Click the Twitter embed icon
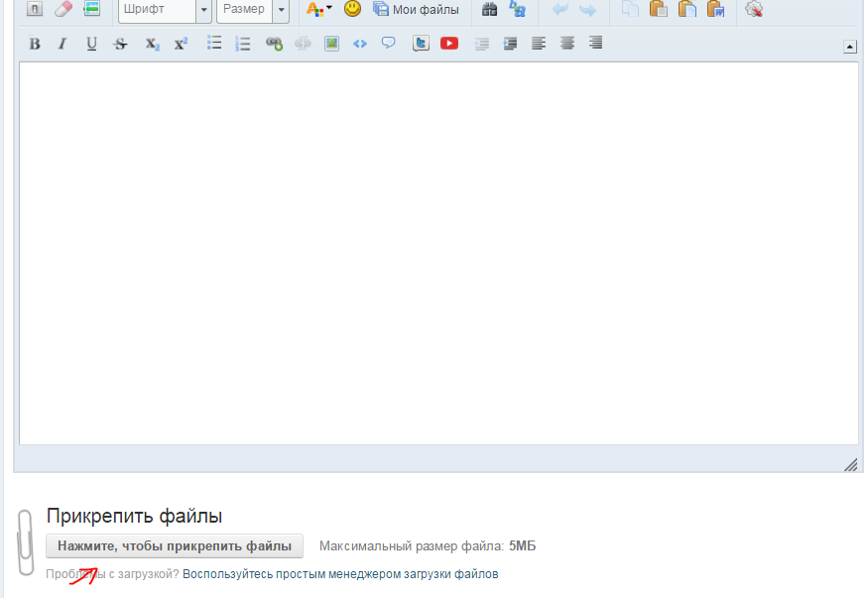Image resolution: width=868 pixels, height=598 pixels. 421,44
